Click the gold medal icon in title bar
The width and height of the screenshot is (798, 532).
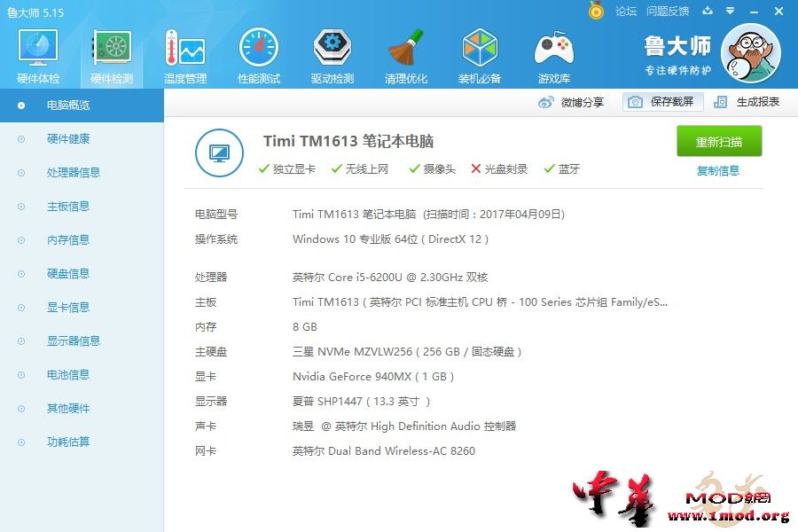pos(596,11)
